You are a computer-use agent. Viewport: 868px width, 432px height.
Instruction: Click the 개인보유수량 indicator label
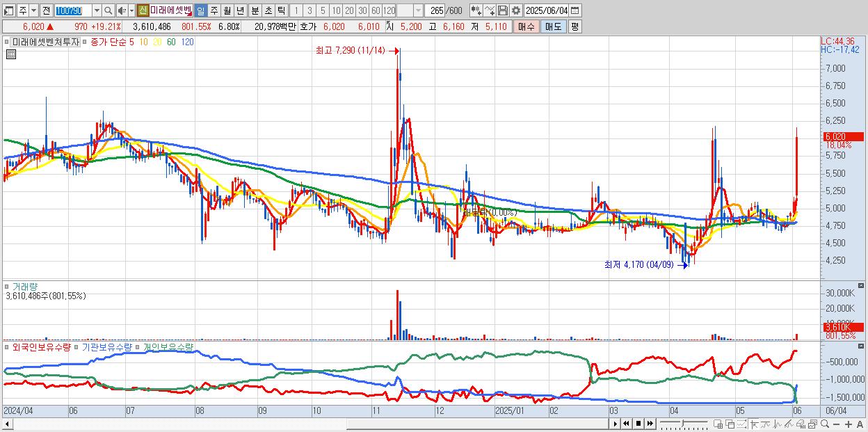[x=168, y=346]
